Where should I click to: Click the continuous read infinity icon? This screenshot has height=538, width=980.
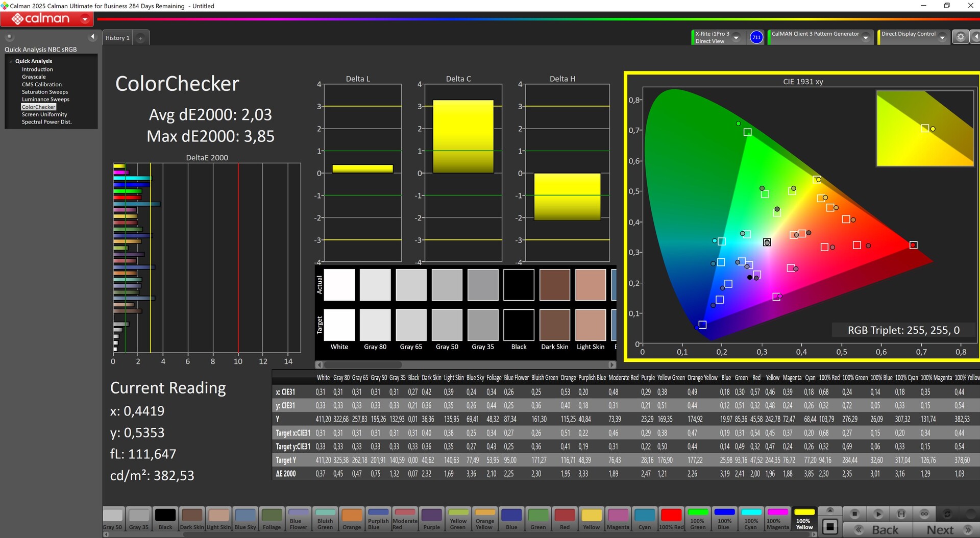[924, 513]
